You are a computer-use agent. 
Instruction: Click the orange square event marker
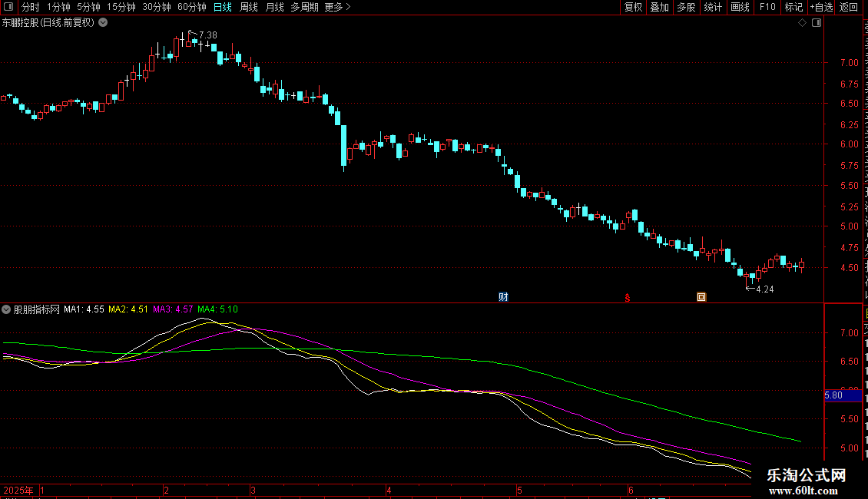point(701,297)
